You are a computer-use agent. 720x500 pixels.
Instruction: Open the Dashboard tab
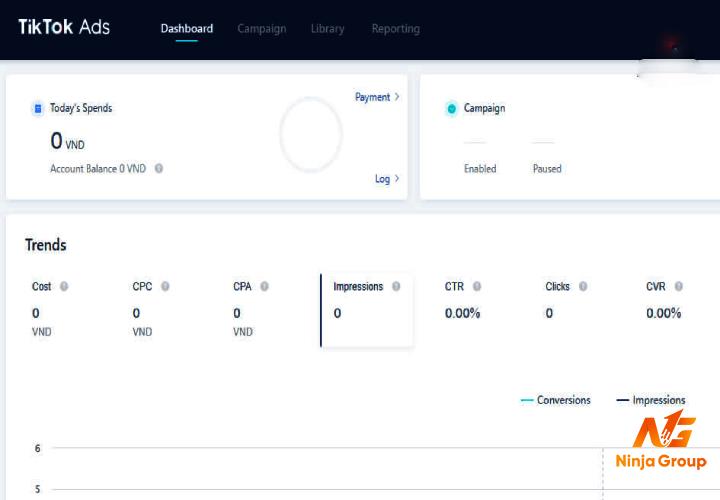pos(186,28)
